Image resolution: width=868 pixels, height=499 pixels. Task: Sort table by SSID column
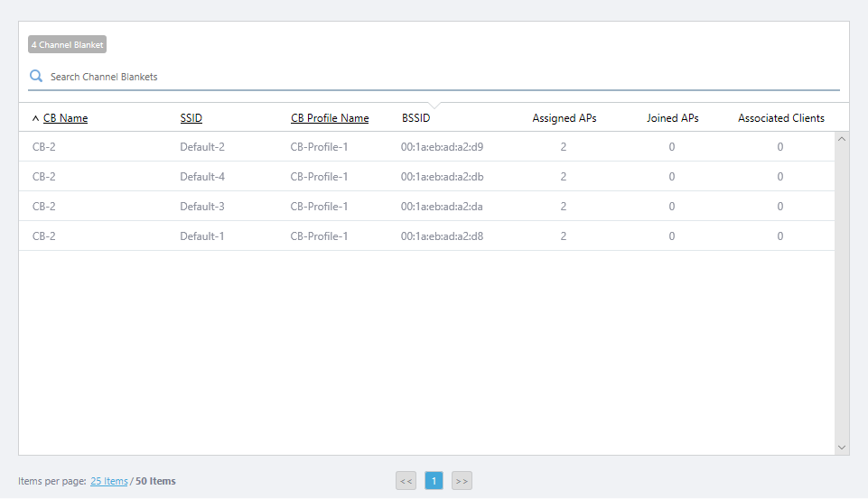(191, 118)
